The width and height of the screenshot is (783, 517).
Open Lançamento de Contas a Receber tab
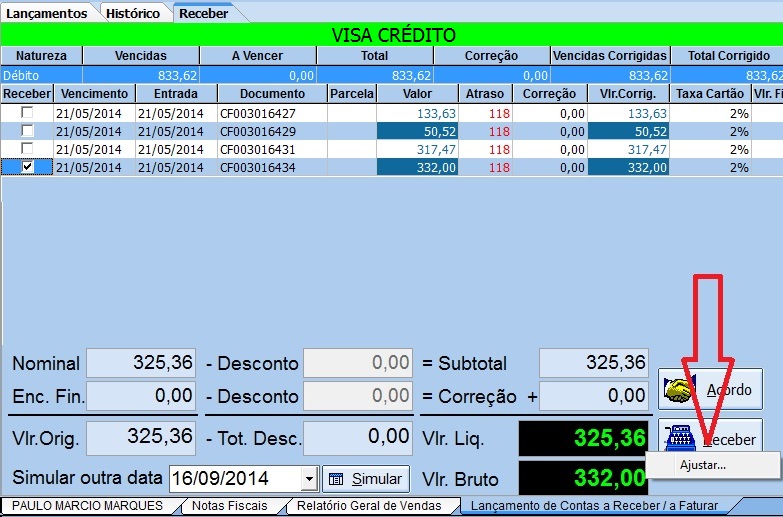[x=594, y=506]
